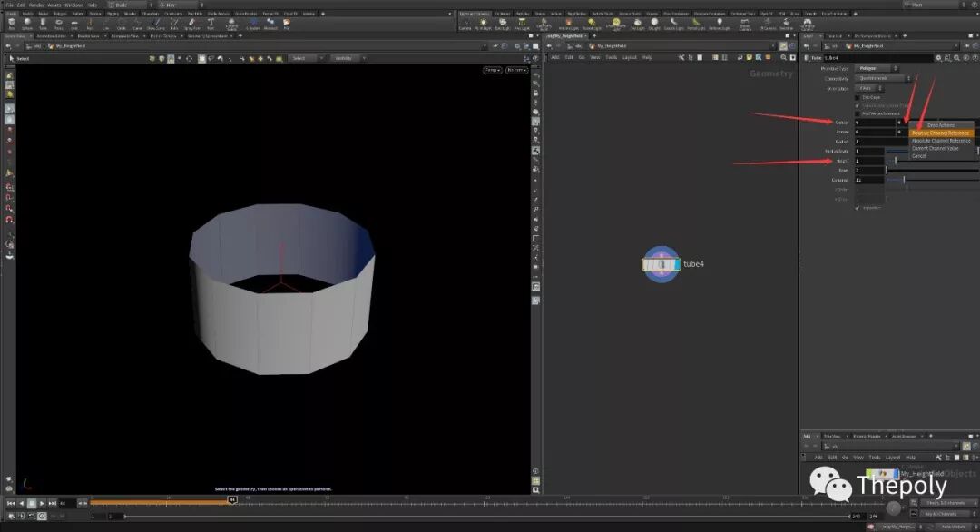Viewport: 980px width, 532px height.
Task: Select the Draw Curve shelf tool
Action: 156,24
